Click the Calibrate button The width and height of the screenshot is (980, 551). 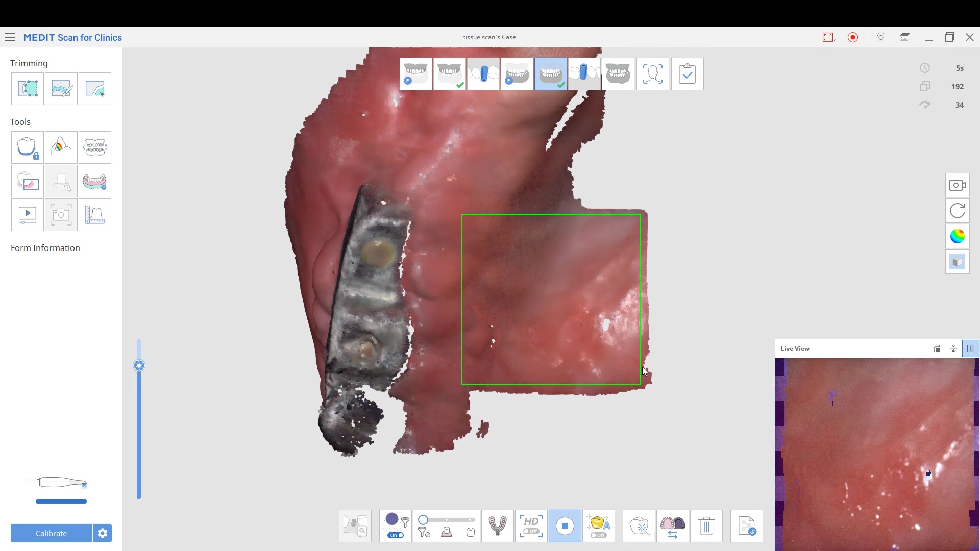click(51, 533)
